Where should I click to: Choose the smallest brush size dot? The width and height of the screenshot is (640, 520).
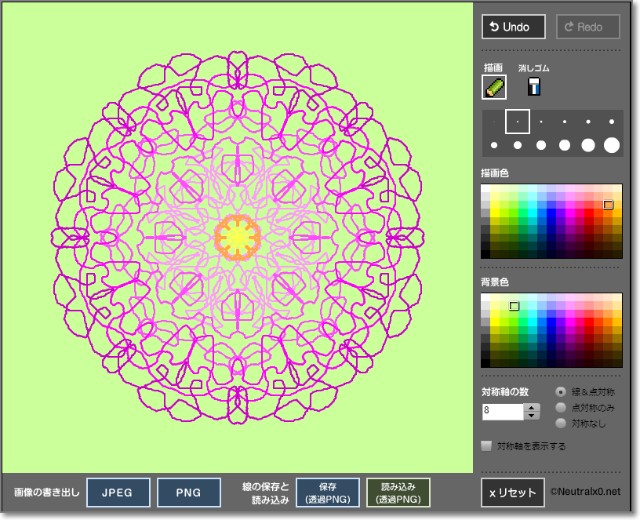click(x=494, y=122)
